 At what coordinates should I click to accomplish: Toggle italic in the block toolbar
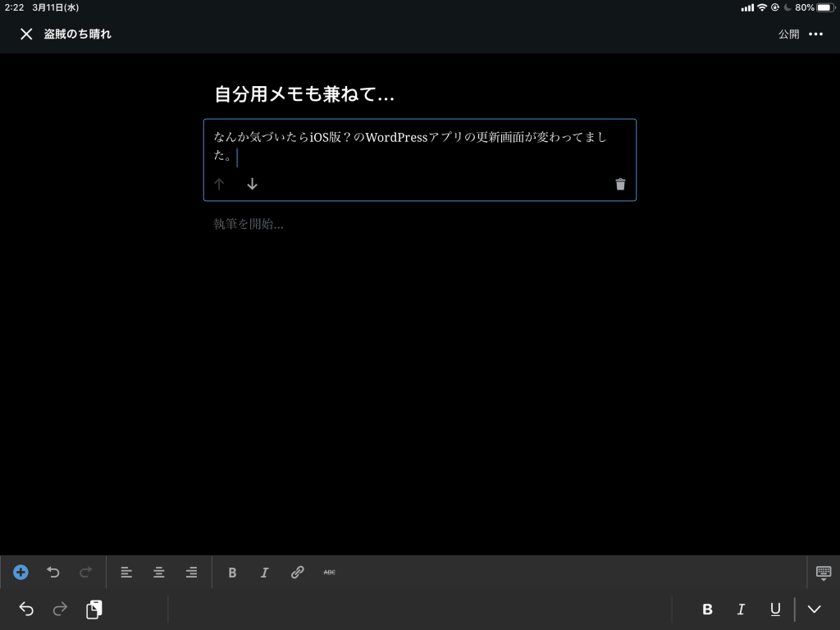[x=264, y=573]
